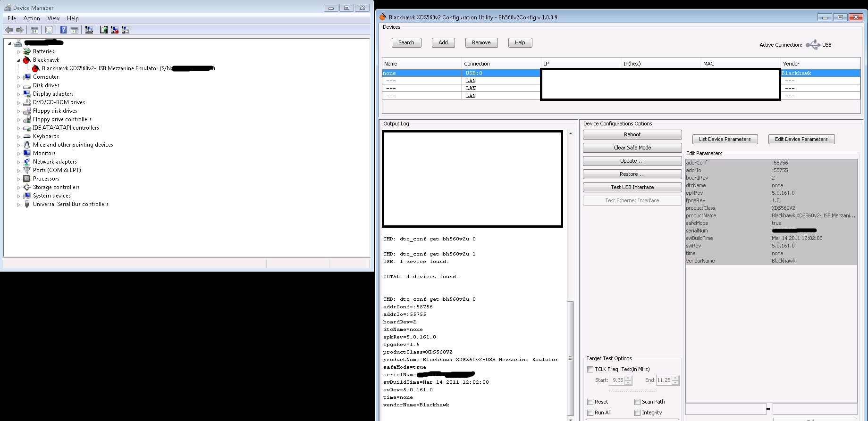Open the View menu
The width and height of the screenshot is (868, 421).
pos(53,18)
